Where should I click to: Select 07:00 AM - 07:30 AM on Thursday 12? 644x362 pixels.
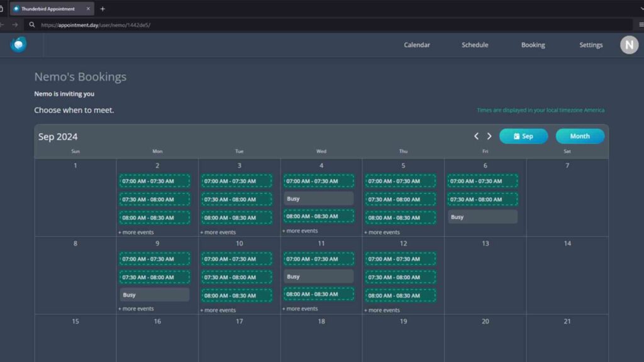[x=401, y=259]
